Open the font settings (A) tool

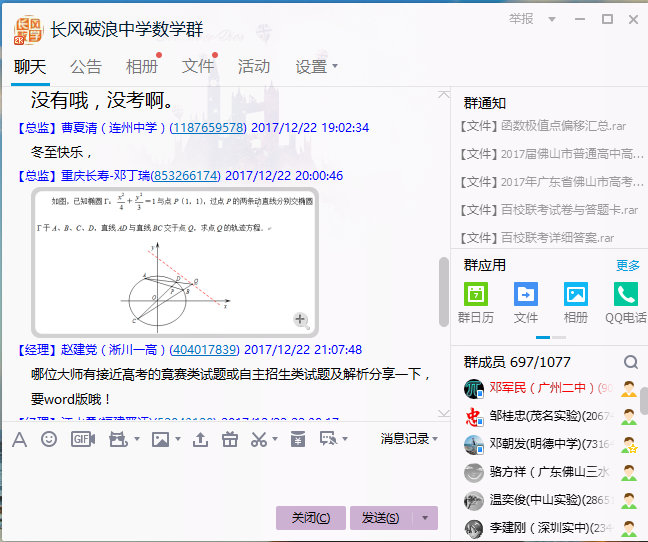click(x=19, y=439)
